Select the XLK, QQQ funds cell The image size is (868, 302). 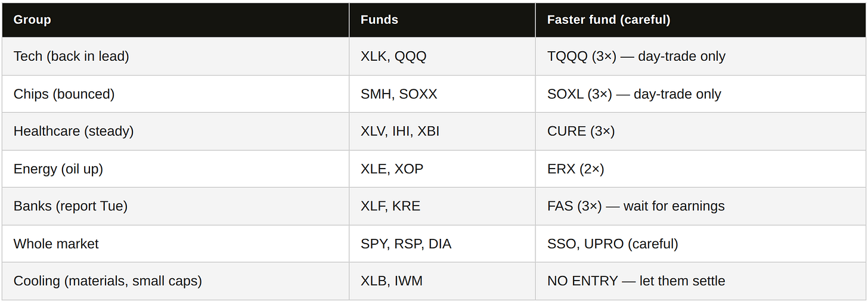[442, 57]
